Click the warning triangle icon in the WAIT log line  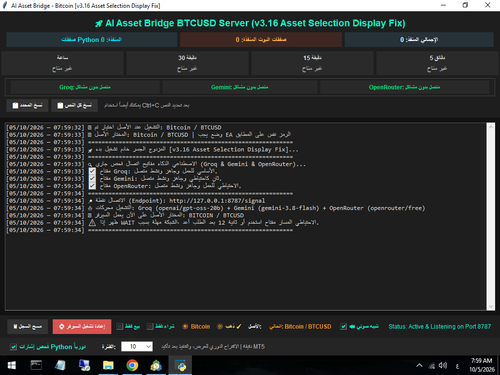(x=92, y=223)
